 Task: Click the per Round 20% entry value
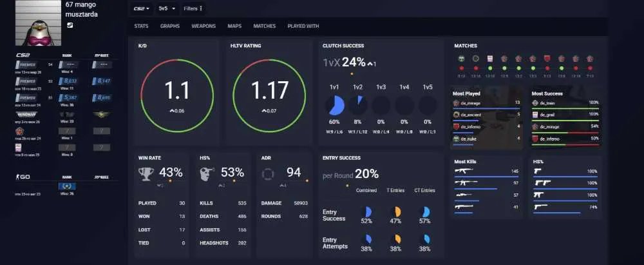point(351,174)
